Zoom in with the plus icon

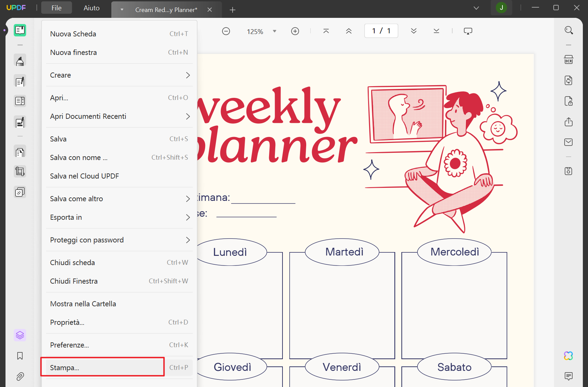point(295,31)
